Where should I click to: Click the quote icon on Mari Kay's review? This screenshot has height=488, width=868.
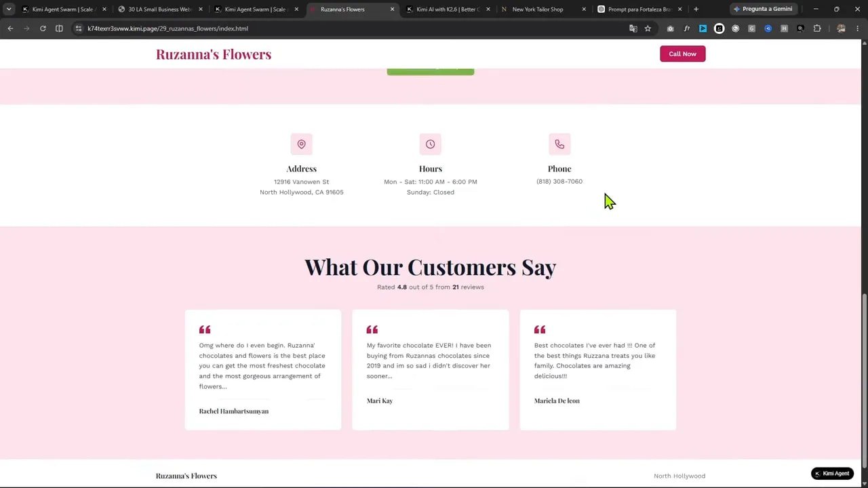372,329
